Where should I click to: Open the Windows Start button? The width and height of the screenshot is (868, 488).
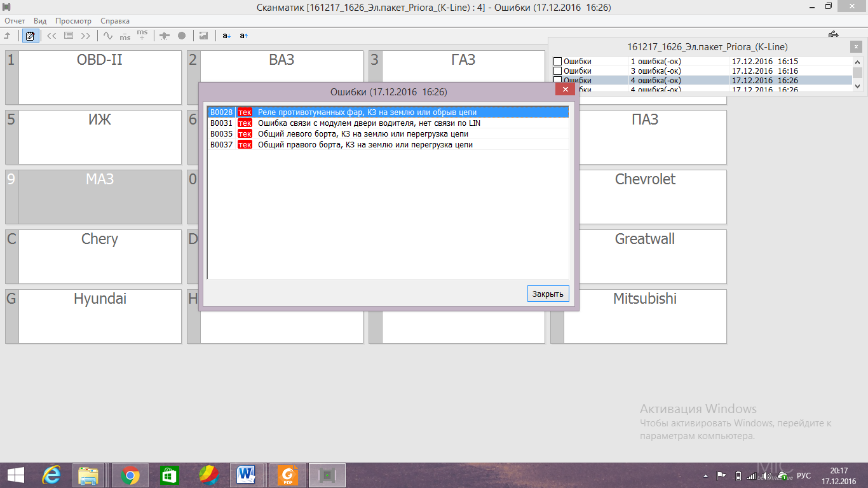16,475
